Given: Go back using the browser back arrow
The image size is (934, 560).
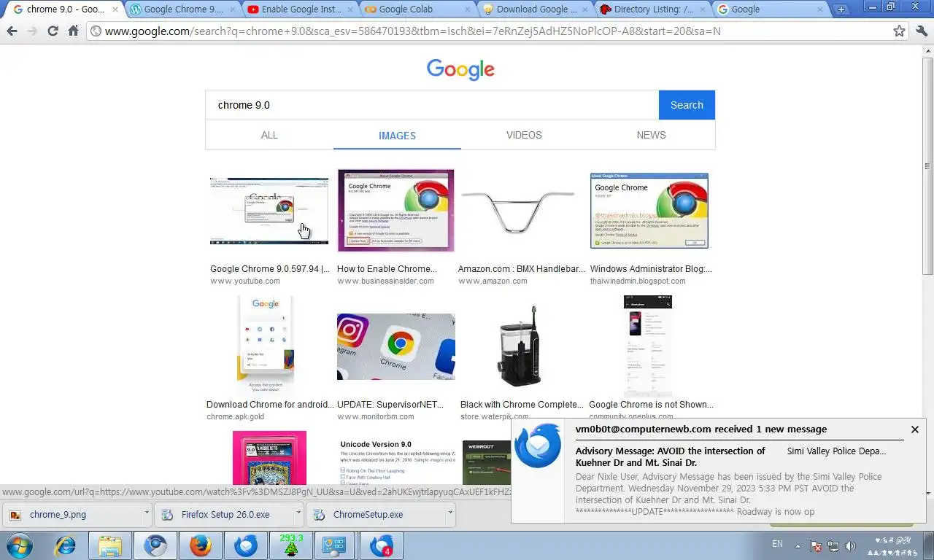Looking at the screenshot, I should point(12,31).
